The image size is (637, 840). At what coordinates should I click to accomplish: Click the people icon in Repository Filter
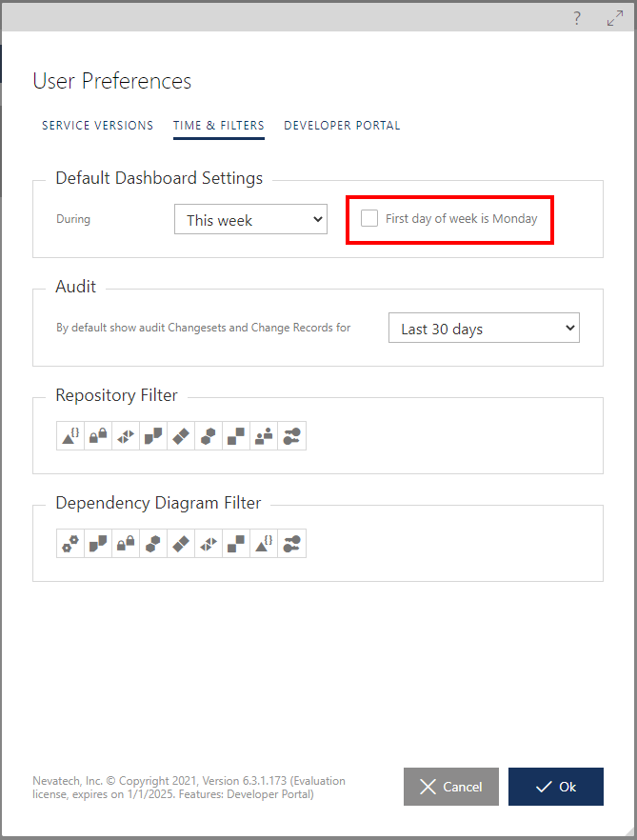pyautogui.click(x=264, y=436)
